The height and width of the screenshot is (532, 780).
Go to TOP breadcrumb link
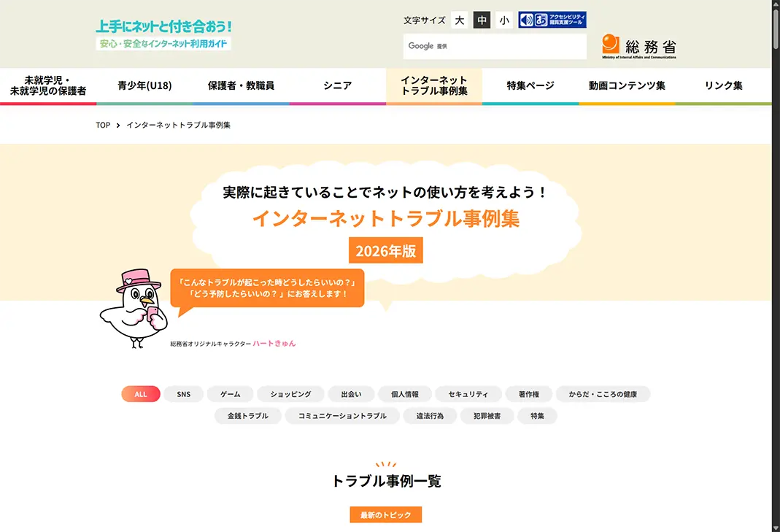click(103, 126)
